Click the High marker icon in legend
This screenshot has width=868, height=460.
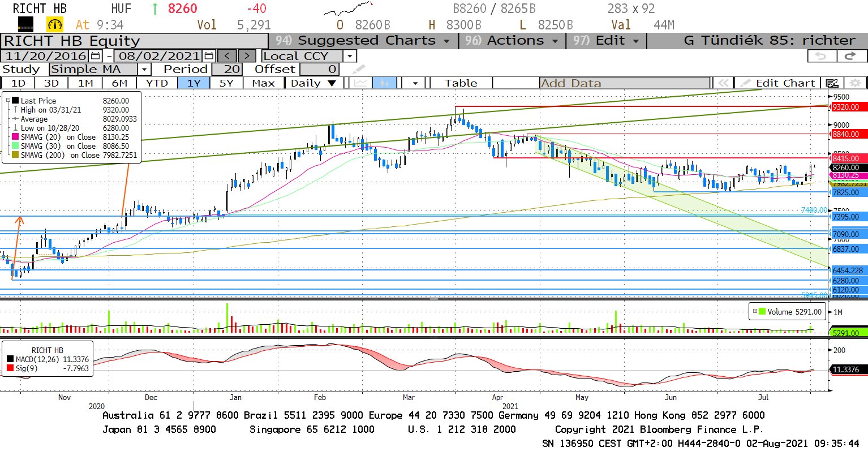click(16, 110)
